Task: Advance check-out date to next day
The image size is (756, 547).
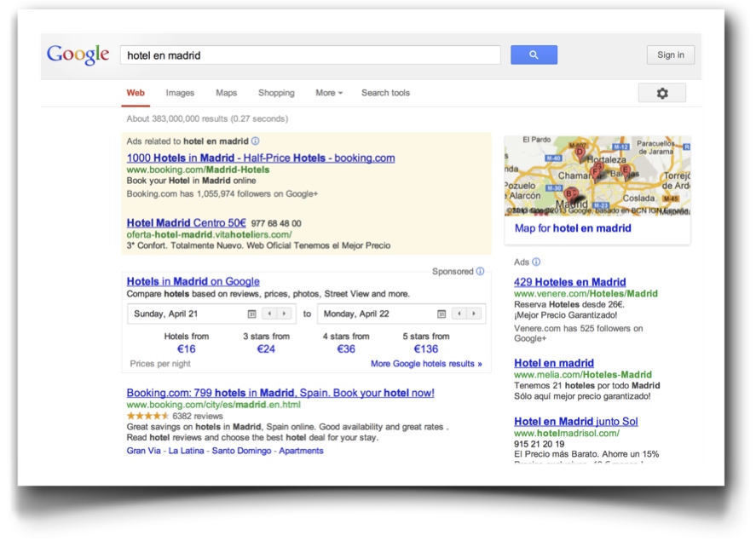Action: tap(474, 314)
